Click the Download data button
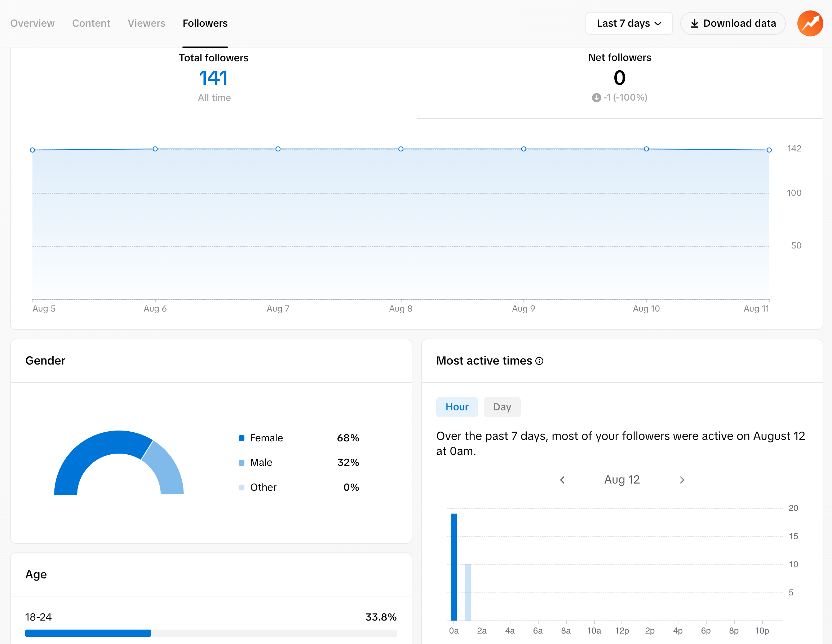Image resolution: width=832 pixels, height=644 pixels. click(733, 23)
